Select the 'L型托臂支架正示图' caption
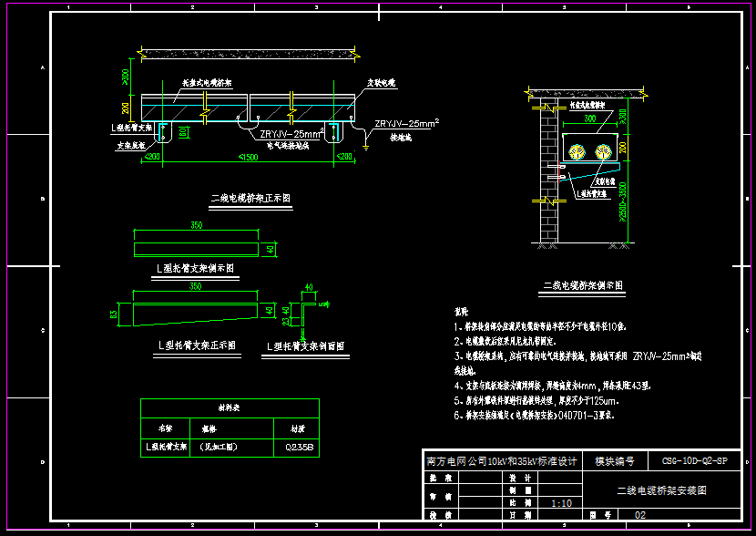The width and height of the screenshot is (756, 536). (x=197, y=345)
